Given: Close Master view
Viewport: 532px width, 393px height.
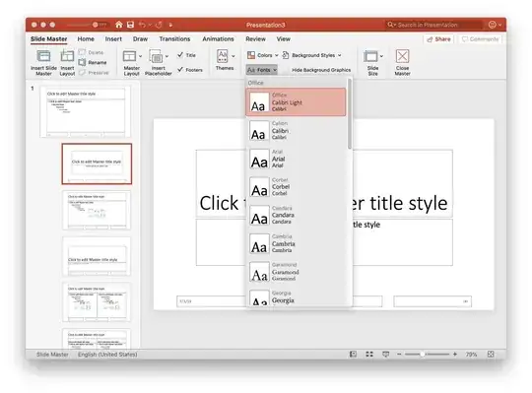Looking at the screenshot, I should [x=402, y=62].
